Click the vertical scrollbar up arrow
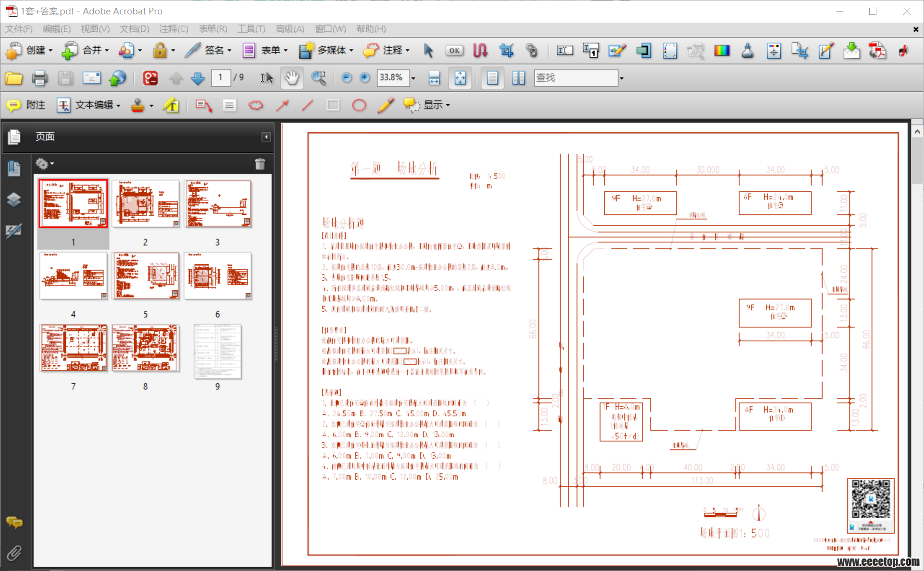The height and width of the screenshot is (571, 924). [917, 131]
